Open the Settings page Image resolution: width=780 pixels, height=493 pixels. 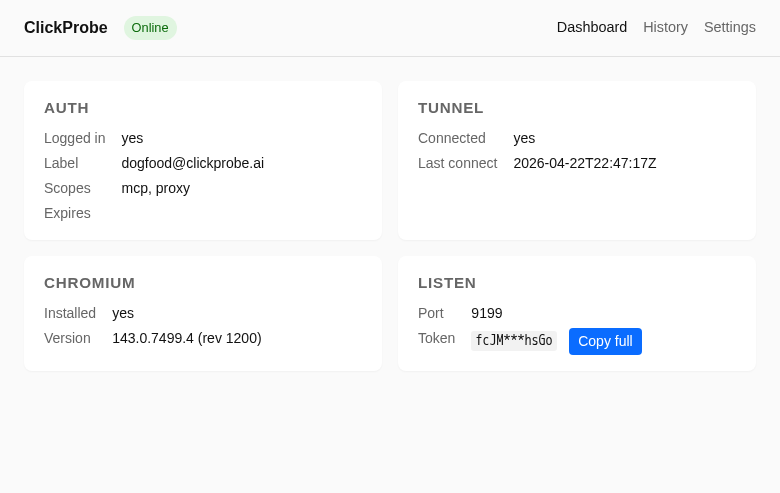[x=729, y=27]
